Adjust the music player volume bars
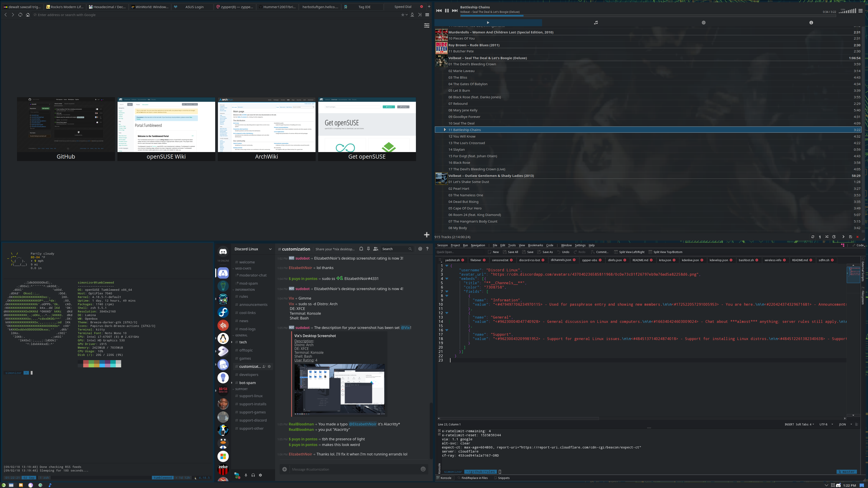868x488 pixels. pos(847,11)
